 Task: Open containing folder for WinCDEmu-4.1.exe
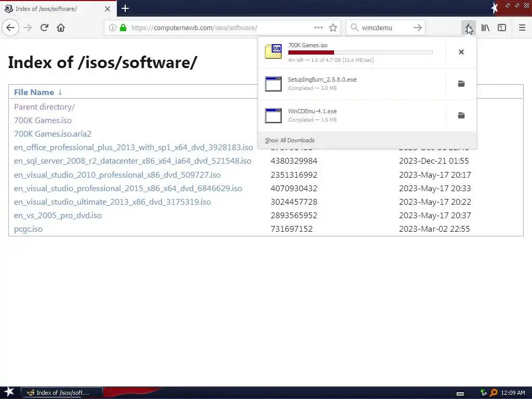pos(461,115)
